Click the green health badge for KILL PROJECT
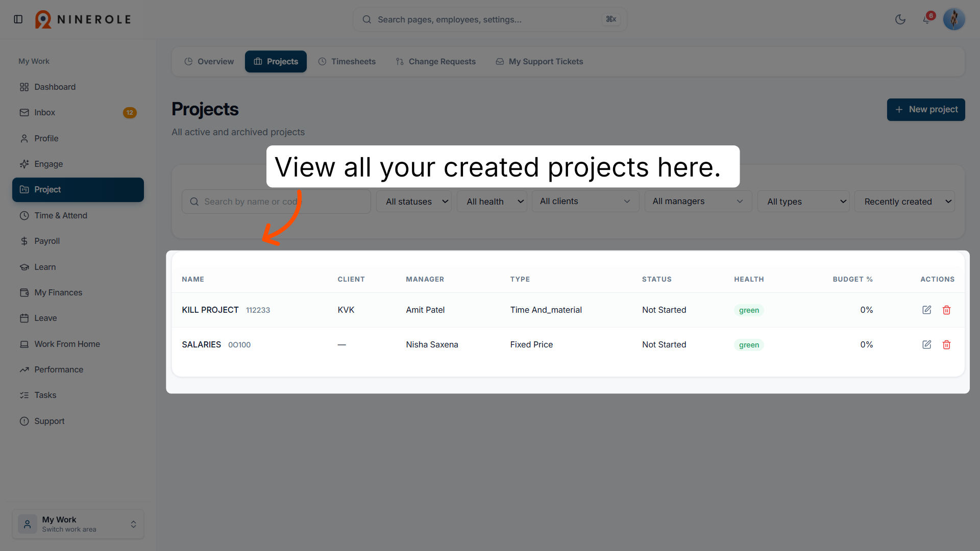This screenshot has height=551, width=980. [x=749, y=310]
